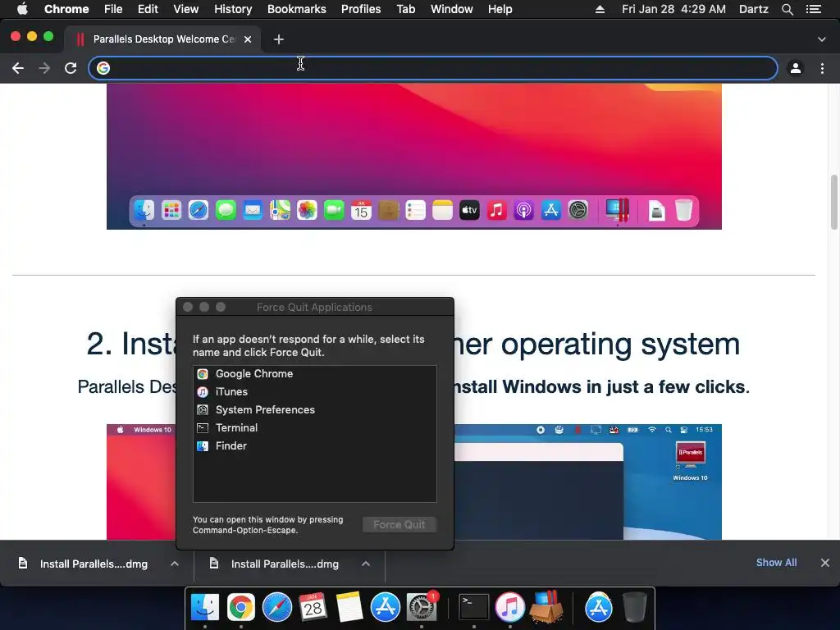Click the Force Quit Applications title bar

coord(314,307)
